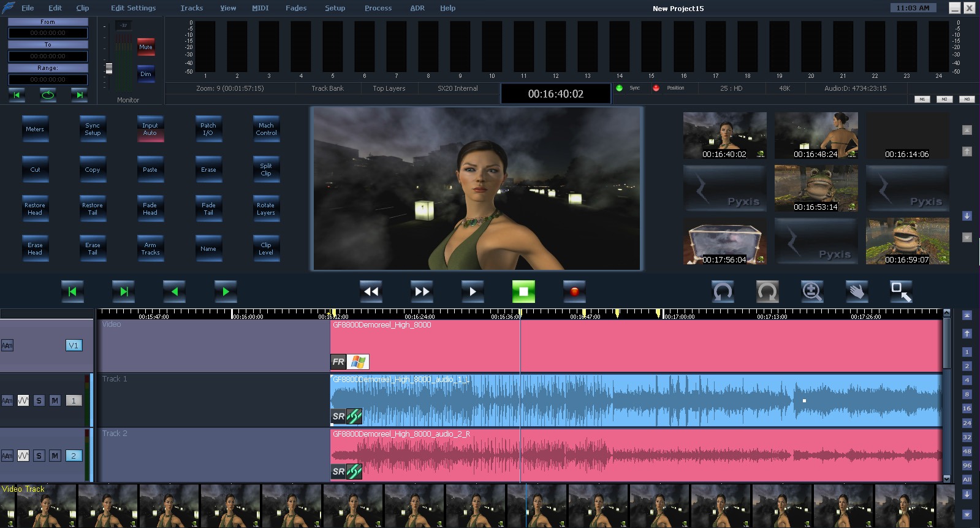This screenshot has width=980, height=528.
Task: Toggle waveform display on Track 2
Action: click(23, 456)
